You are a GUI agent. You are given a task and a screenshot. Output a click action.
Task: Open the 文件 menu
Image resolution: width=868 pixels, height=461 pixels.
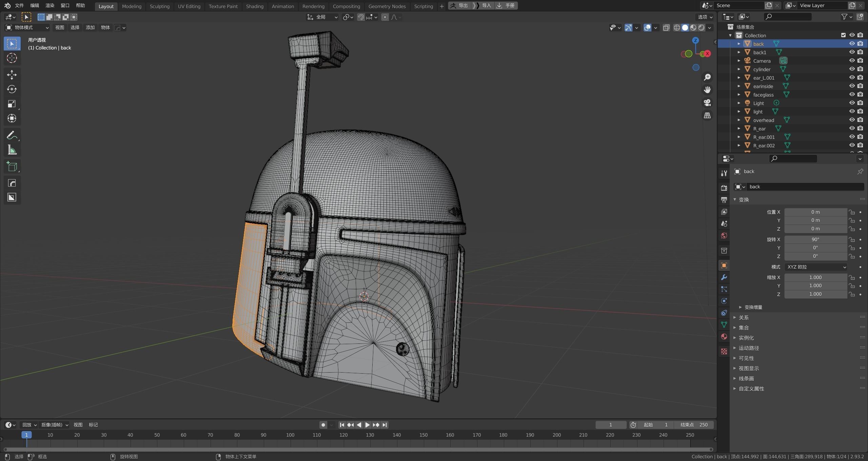tap(19, 5)
